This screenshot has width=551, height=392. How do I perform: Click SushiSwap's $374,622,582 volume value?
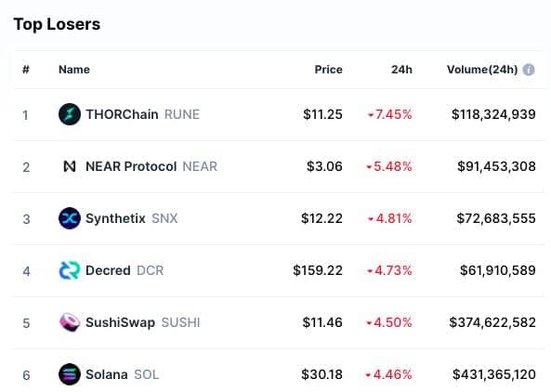click(492, 322)
